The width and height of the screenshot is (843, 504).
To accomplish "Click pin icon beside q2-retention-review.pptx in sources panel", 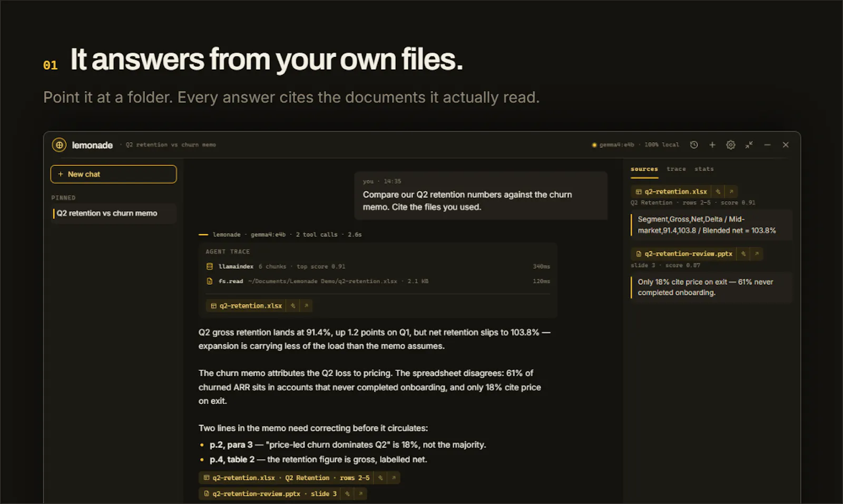I will (x=743, y=254).
